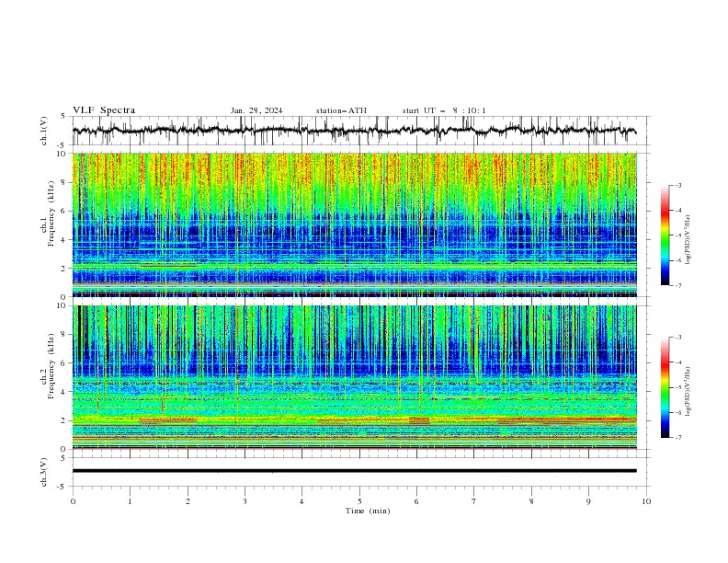Click the 'Time (min)' axis label

pos(368,511)
